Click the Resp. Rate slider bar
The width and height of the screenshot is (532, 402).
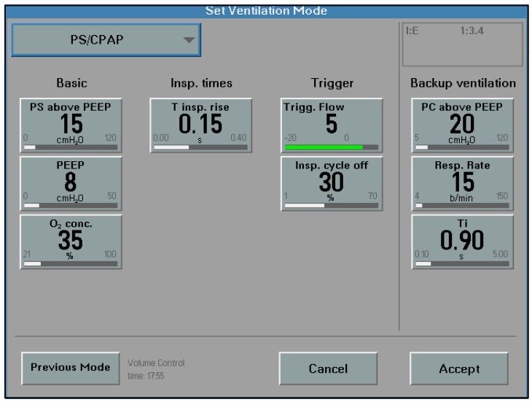pos(462,205)
